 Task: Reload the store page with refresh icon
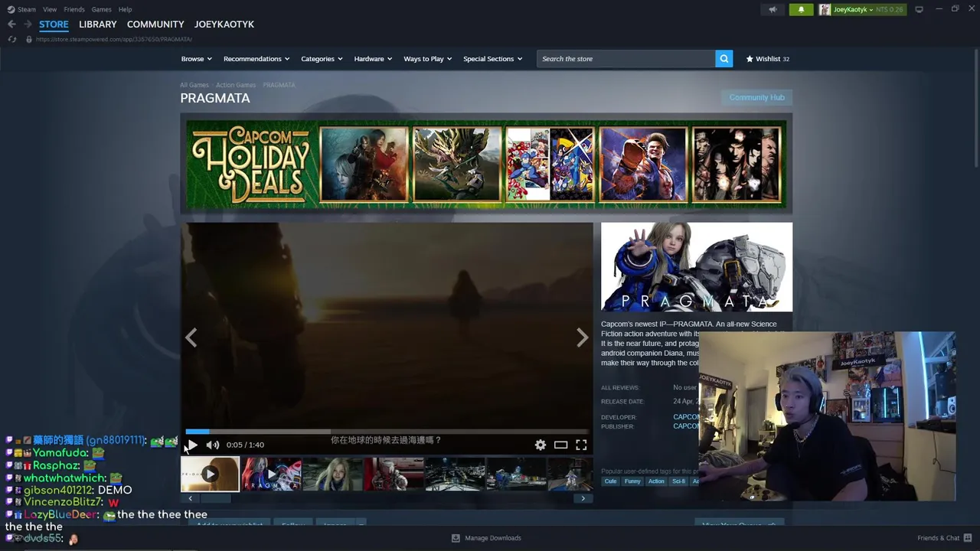[12, 39]
